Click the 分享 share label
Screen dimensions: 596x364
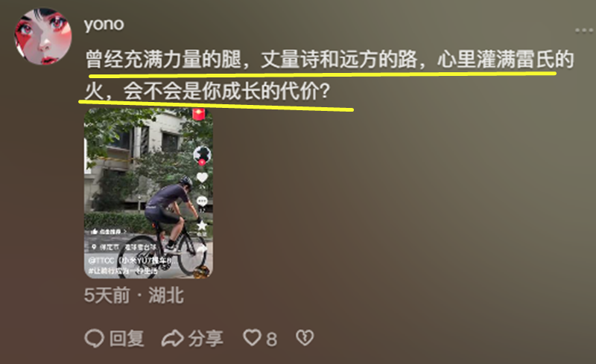[x=206, y=338]
